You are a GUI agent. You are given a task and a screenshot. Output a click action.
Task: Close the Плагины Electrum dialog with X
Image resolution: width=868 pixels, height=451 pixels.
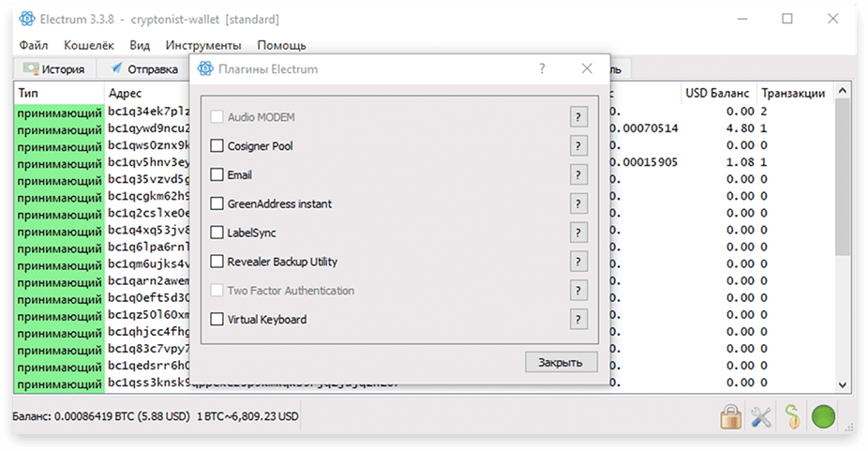click(x=587, y=68)
